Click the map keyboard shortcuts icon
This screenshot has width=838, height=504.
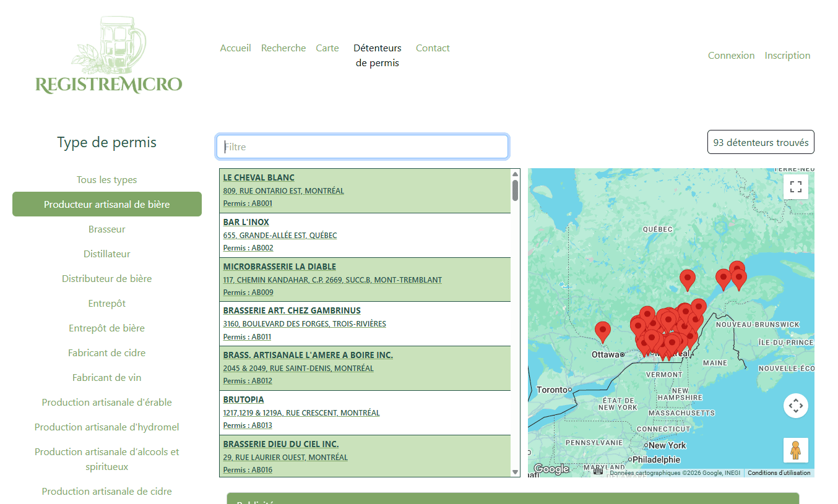[598, 471]
